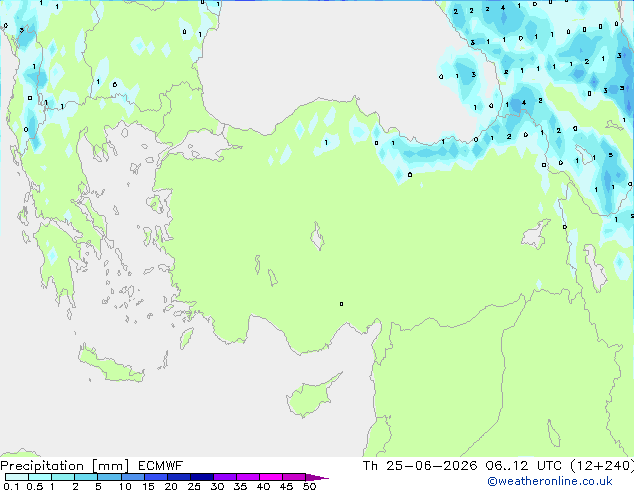Click the over-50 mm legend arrow tip
Screen dimensions: 634x490
(317, 477)
